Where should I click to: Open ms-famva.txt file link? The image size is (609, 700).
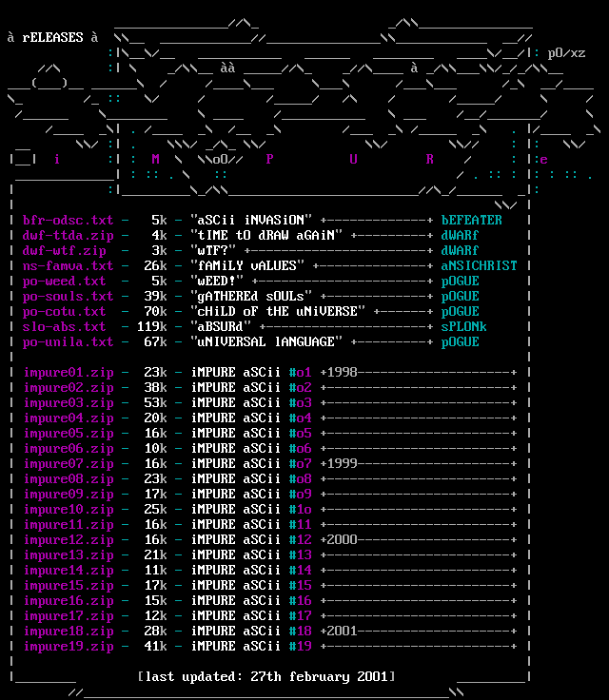[x=68, y=265]
